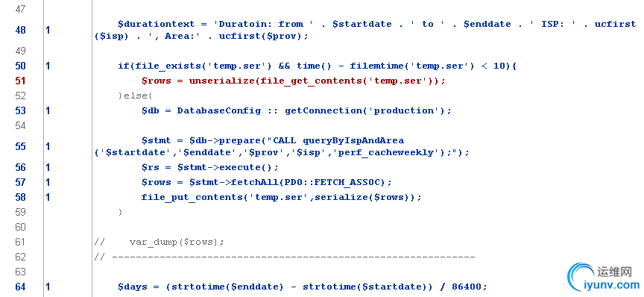The width and height of the screenshot is (644, 297).
Task: Click the dashed comment separator on line 62
Action: click(284, 257)
